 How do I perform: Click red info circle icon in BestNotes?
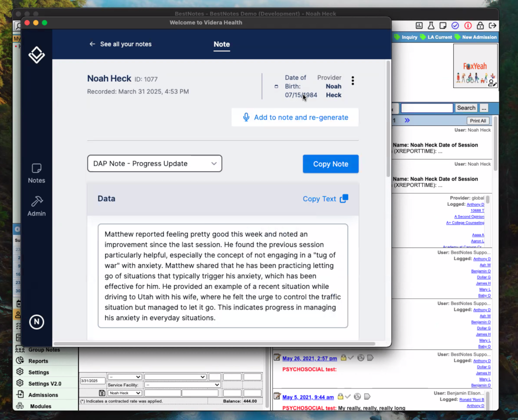pyautogui.click(x=468, y=25)
